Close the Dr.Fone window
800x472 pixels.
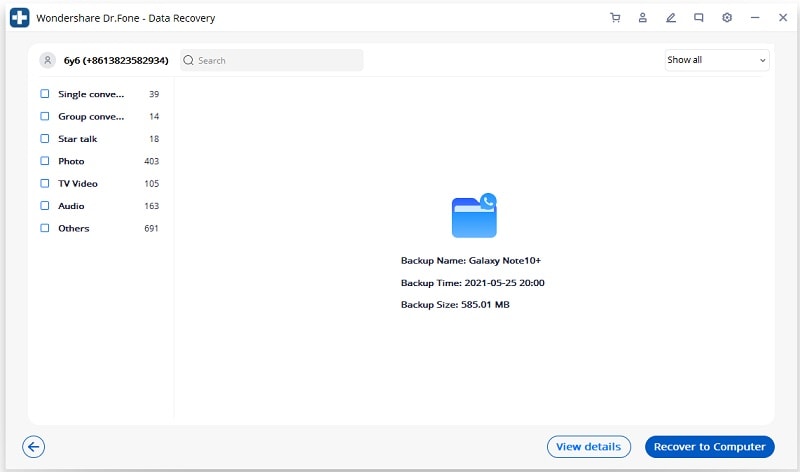point(783,18)
